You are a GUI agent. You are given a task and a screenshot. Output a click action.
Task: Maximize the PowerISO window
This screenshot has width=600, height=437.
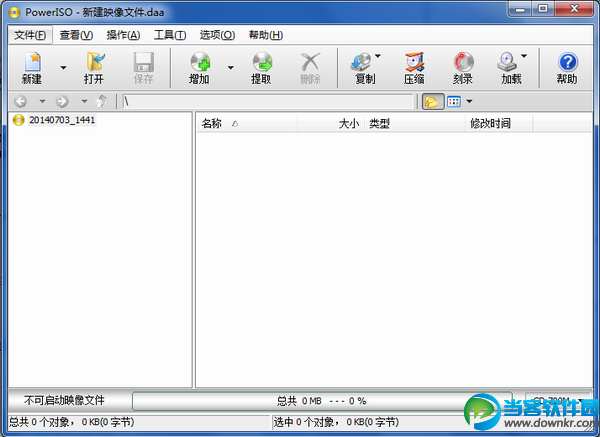543,9
